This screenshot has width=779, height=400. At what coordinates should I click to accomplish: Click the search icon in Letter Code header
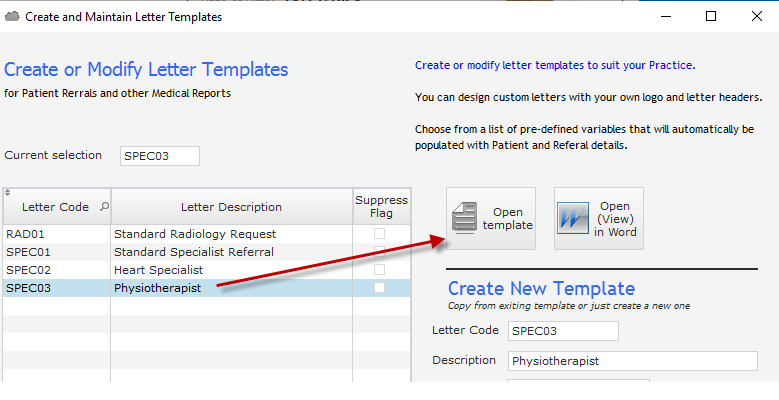pyautogui.click(x=104, y=206)
